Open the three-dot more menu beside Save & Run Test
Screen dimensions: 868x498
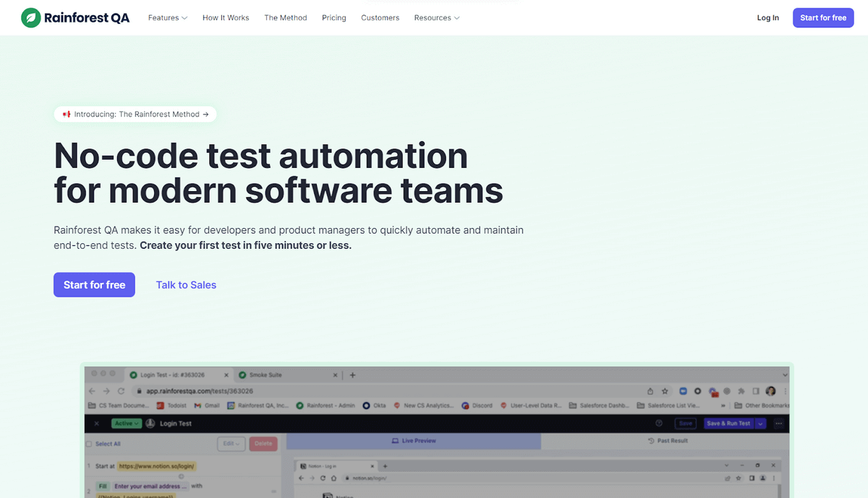pyautogui.click(x=778, y=423)
